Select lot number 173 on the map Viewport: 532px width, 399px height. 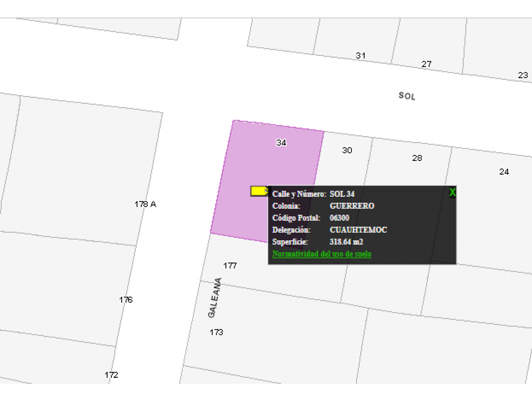coord(216,332)
